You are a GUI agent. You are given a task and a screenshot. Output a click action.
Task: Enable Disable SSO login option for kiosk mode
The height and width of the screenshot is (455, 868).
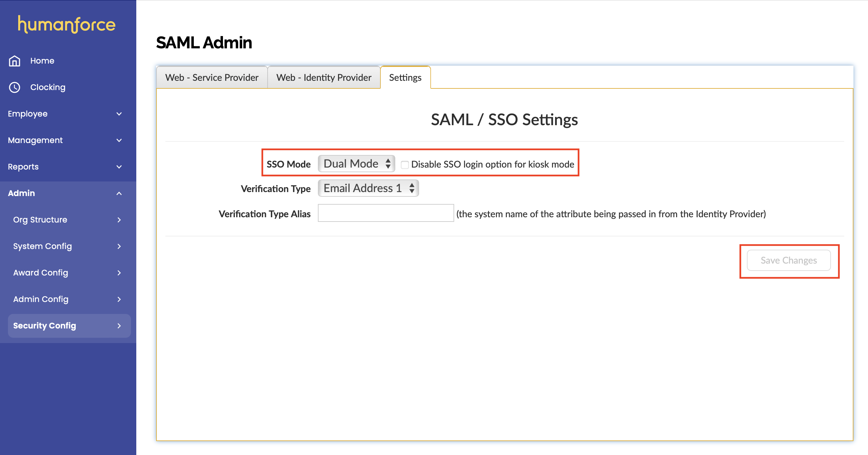(x=405, y=164)
